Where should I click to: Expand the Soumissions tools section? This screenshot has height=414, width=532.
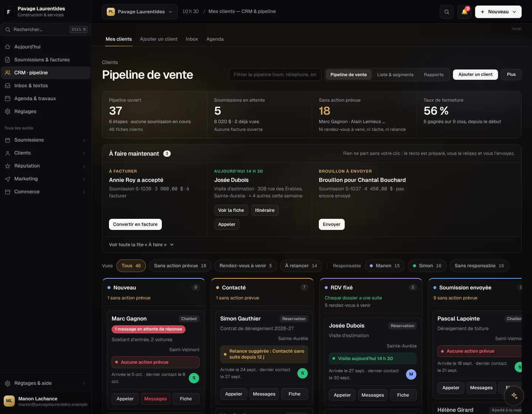[x=45, y=140]
